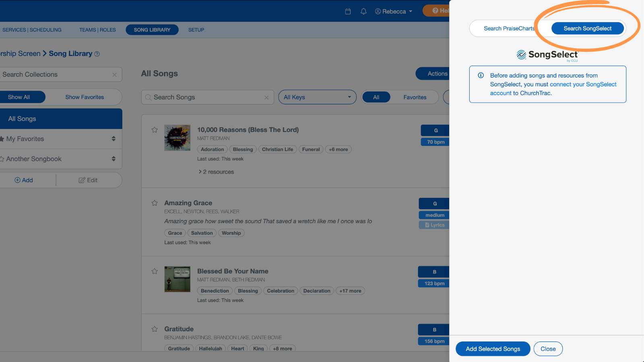The width and height of the screenshot is (644, 362).
Task: Click the 156 bpm badge
Action: (x=434, y=341)
